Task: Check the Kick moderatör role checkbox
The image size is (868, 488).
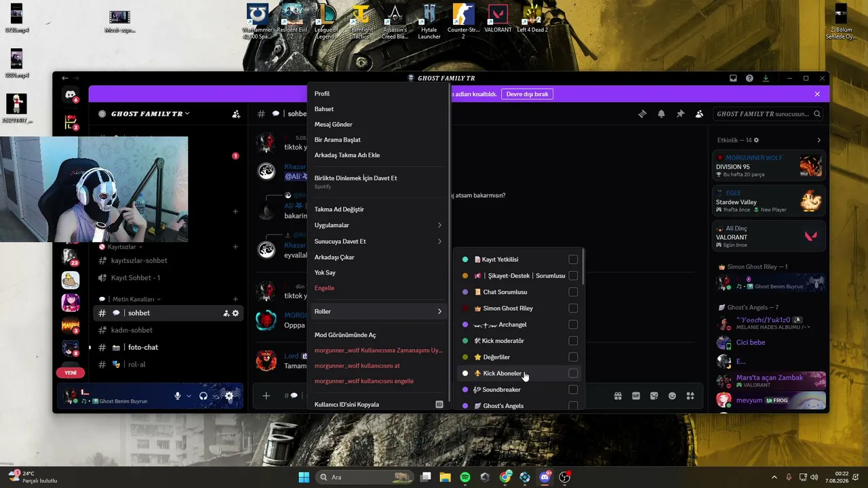Action: pos(573,341)
